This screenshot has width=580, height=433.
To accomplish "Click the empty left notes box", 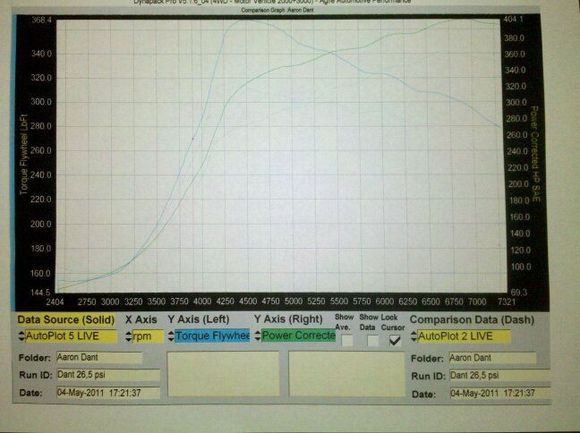I will pyautogui.click(x=223, y=374).
